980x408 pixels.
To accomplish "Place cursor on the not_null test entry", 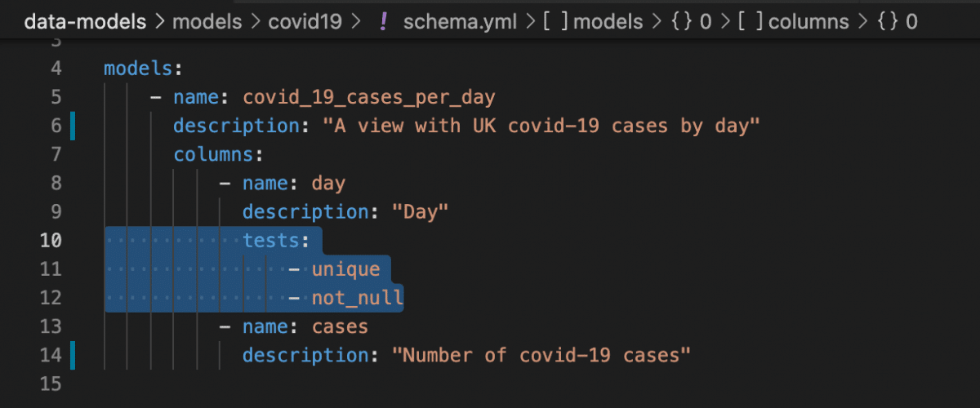I will coord(358,299).
